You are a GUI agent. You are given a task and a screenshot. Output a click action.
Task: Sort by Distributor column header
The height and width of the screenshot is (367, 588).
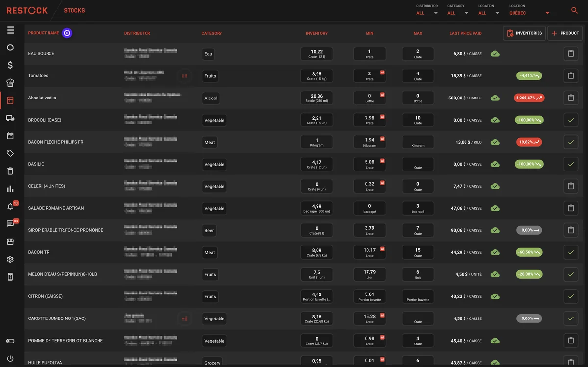click(137, 33)
